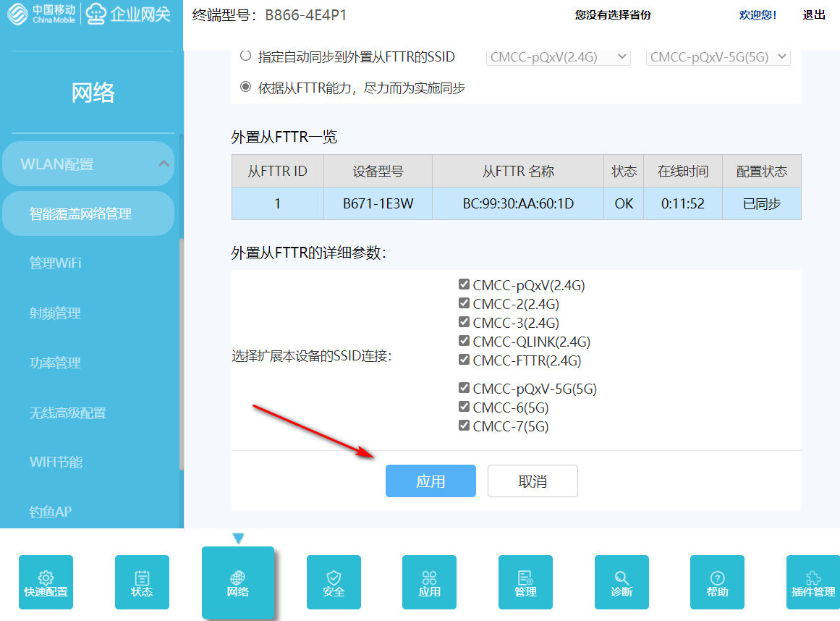Click the 从FTTR 名称 column header
Screen dimensions: 840x621
coord(518,171)
